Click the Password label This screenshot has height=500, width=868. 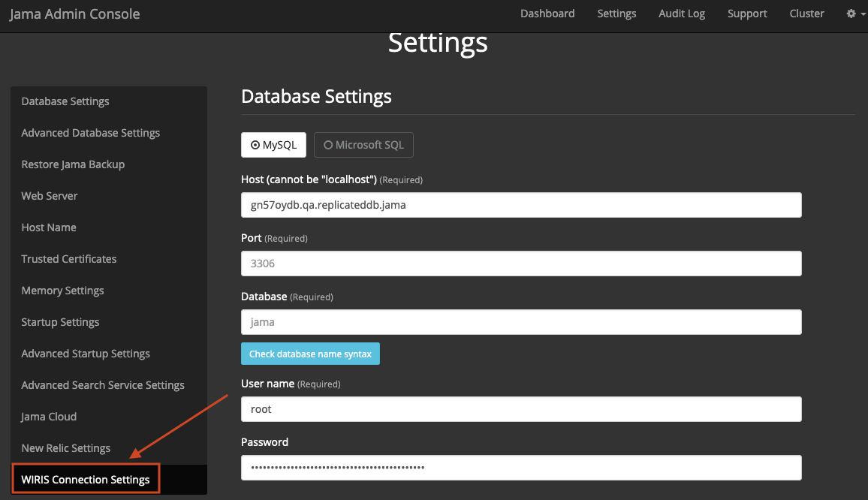point(264,442)
